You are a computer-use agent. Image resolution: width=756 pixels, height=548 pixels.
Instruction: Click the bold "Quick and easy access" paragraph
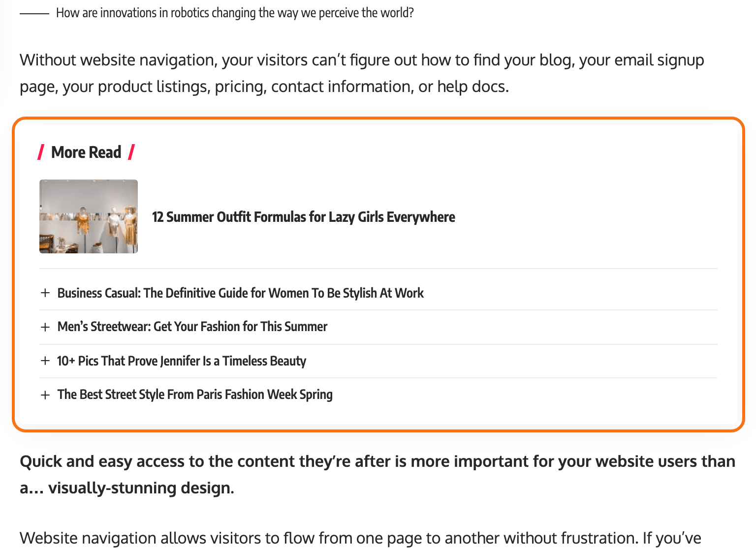(378, 475)
